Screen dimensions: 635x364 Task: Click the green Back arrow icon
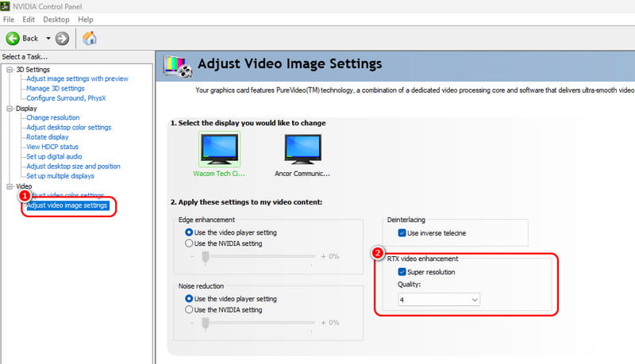13,38
